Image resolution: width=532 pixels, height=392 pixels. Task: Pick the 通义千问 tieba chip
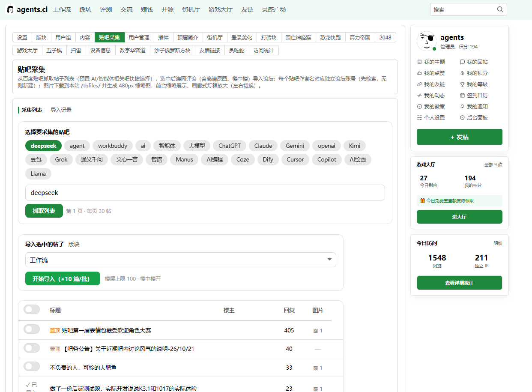click(92, 159)
